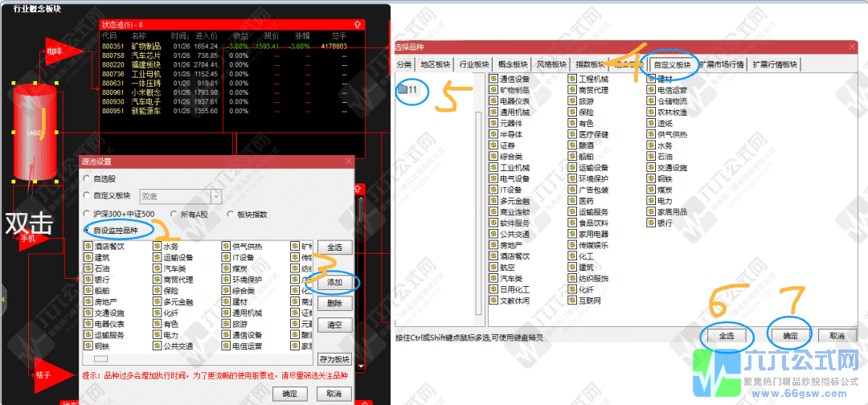
Task: Click the 通信设备 sector icon in 选择品种
Action: pos(493,79)
